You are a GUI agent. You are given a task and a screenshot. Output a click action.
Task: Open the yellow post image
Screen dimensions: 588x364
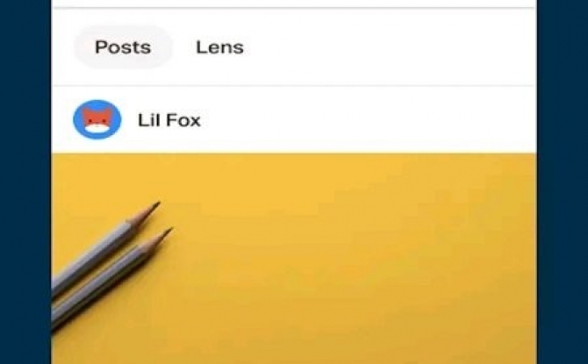(x=294, y=259)
